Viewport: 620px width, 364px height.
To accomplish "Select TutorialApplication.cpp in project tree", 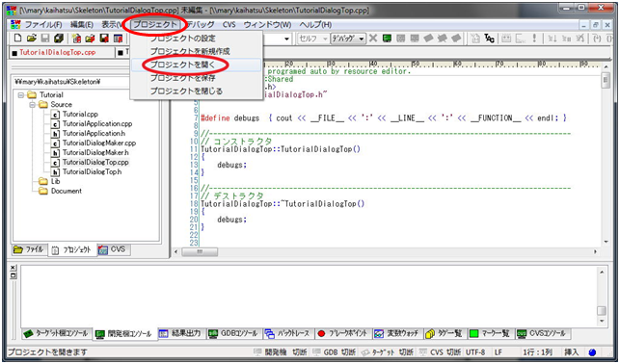I will click(97, 123).
